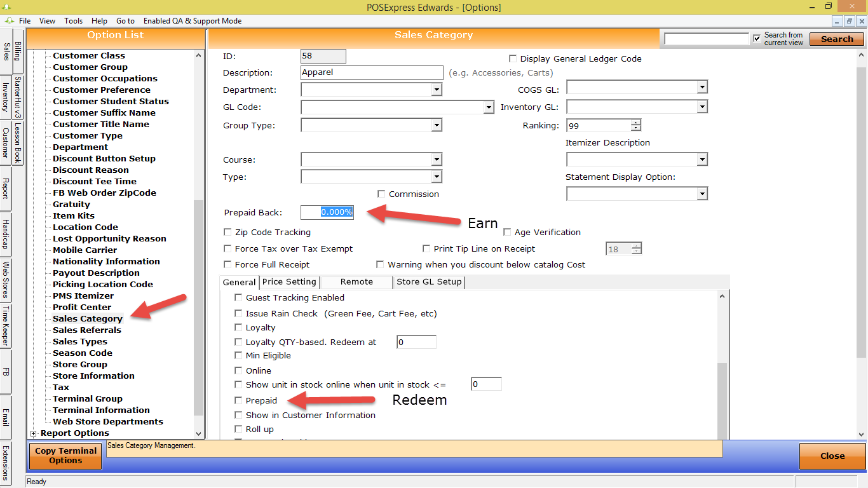Click the Description field containing Apparel
This screenshot has width=868, height=488.
point(372,72)
